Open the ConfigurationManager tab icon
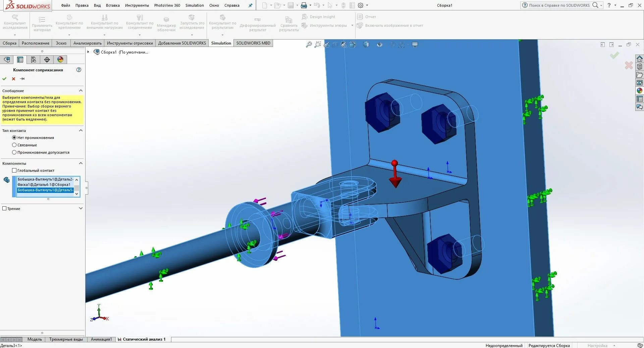The height and width of the screenshot is (348, 644). [x=34, y=60]
